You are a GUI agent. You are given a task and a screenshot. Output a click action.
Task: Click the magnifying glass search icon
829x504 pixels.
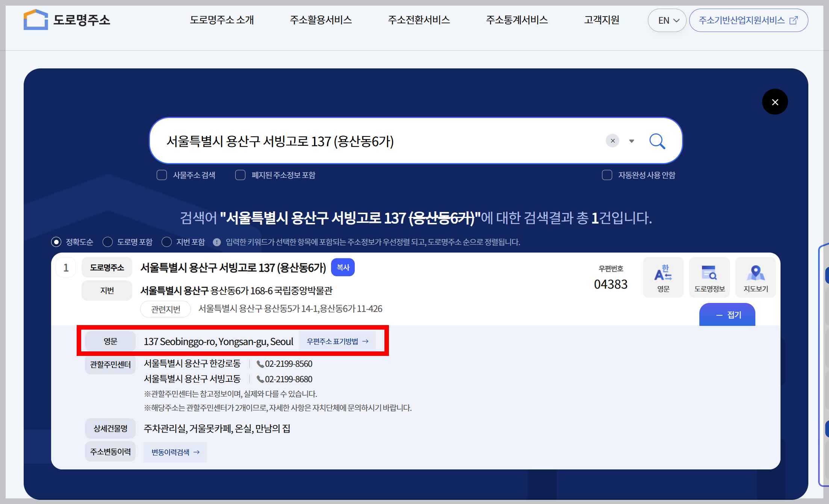pyautogui.click(x=657, y=141)
